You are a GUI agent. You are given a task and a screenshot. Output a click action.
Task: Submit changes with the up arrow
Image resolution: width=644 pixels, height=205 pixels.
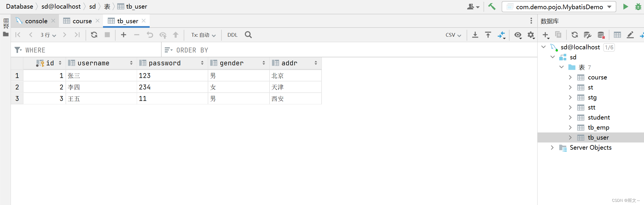click(x=176, y=35)
